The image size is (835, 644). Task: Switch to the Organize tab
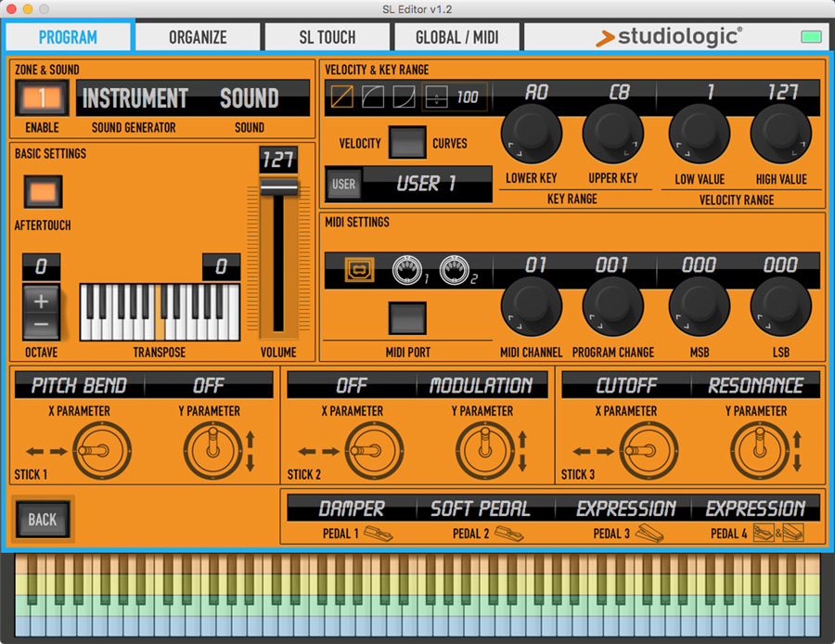pyautogui.click(x=198, y=37)
